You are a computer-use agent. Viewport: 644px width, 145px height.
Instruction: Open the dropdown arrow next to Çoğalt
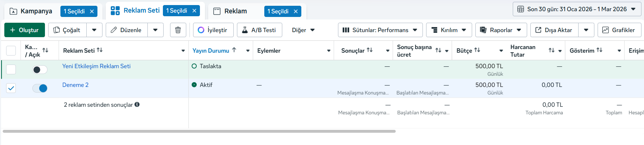(x=94, y=30)
